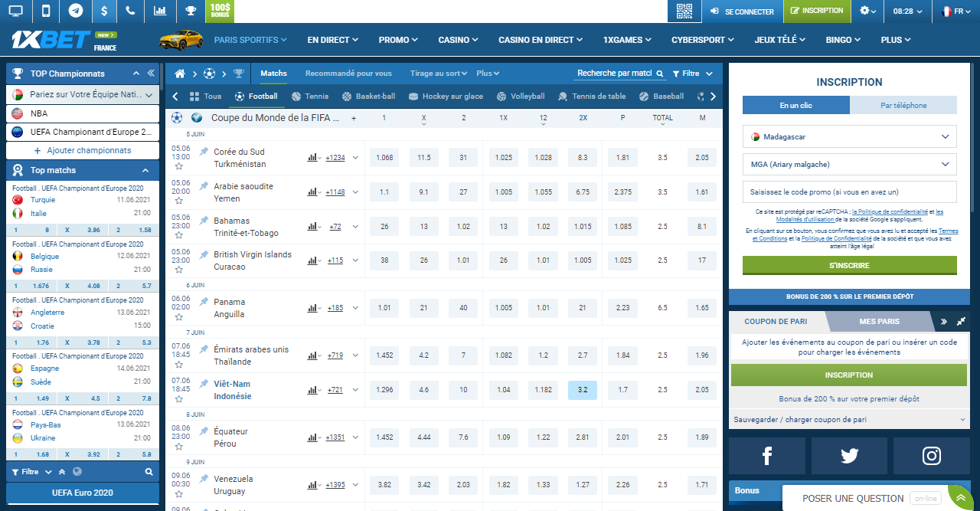Screen dimensions: 980x511
Task: Open Recommandé pour vous tab
Action: pos(348,74)
